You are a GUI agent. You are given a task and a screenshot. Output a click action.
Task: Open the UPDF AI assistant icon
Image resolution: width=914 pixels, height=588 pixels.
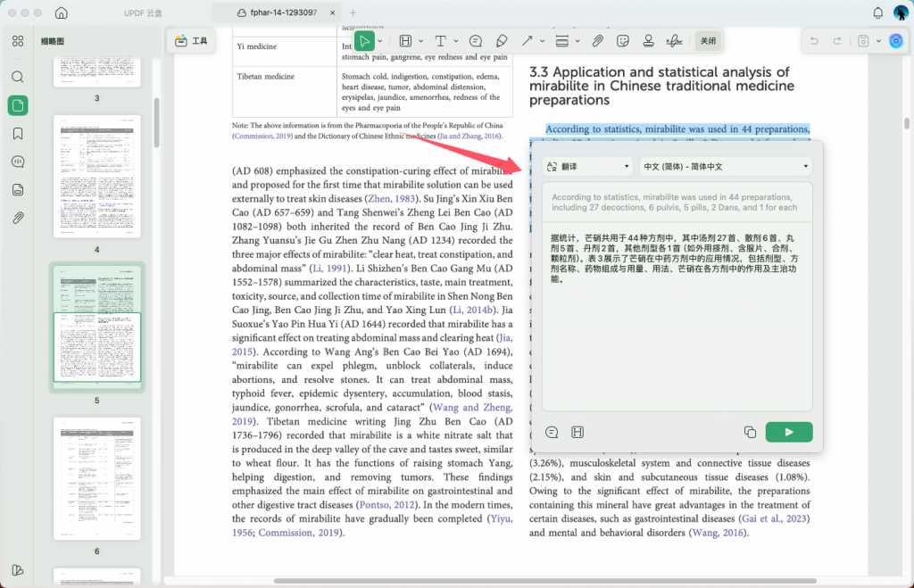point(896,41)
